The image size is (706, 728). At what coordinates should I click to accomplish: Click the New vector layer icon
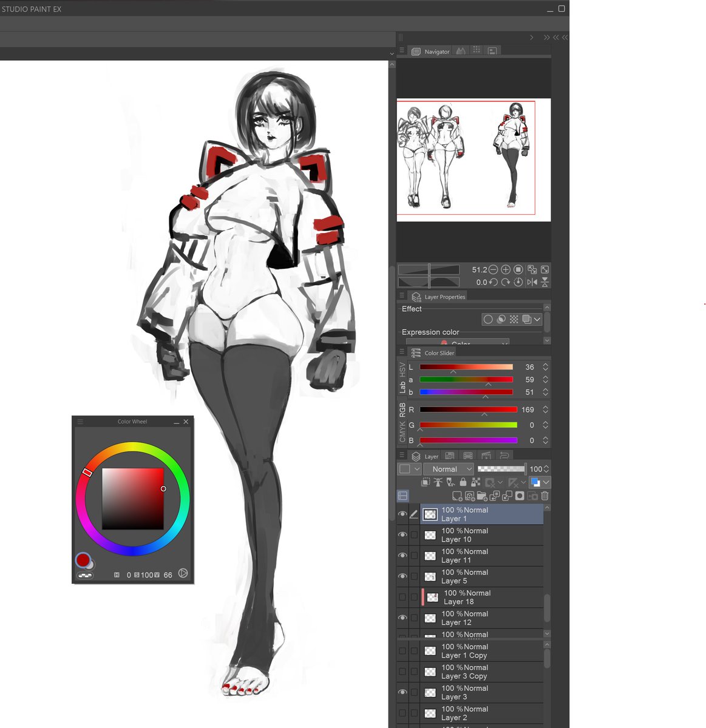[469, 496]
